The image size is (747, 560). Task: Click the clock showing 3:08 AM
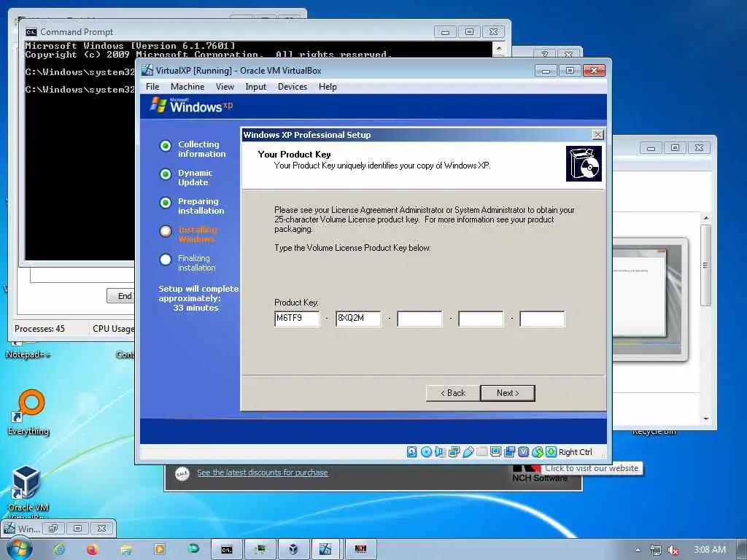710,550
